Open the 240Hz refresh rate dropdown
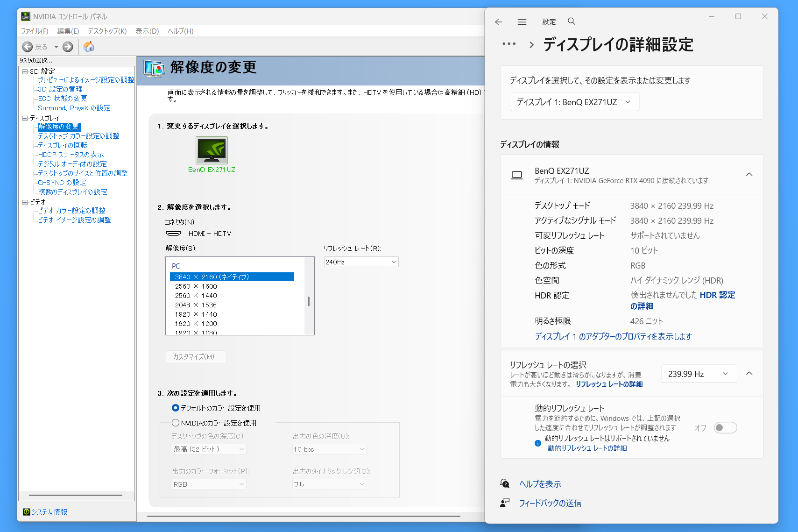This screenshot has height=532, width=798. pos(361,262)
